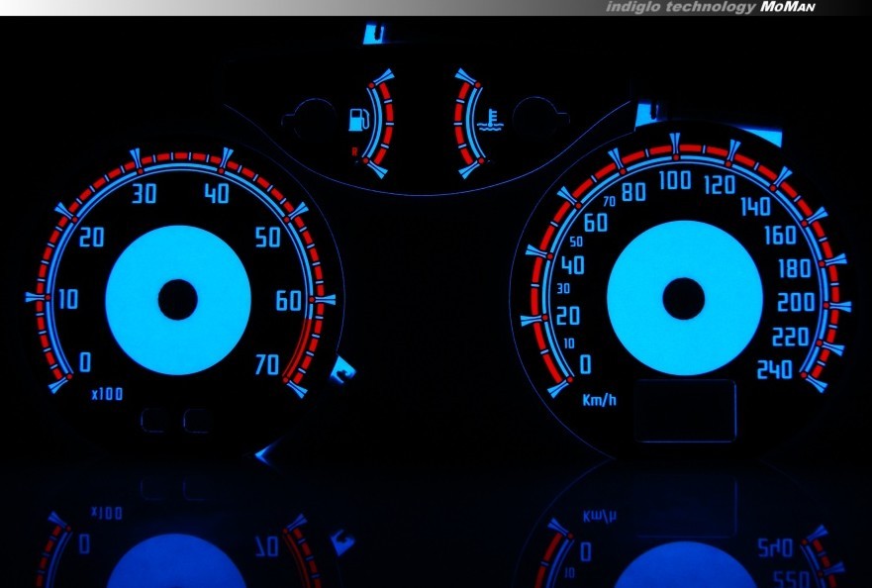This screenshot has height=588, width=872.
Task: Select the red fuel gauge arc
Action: 384,124
